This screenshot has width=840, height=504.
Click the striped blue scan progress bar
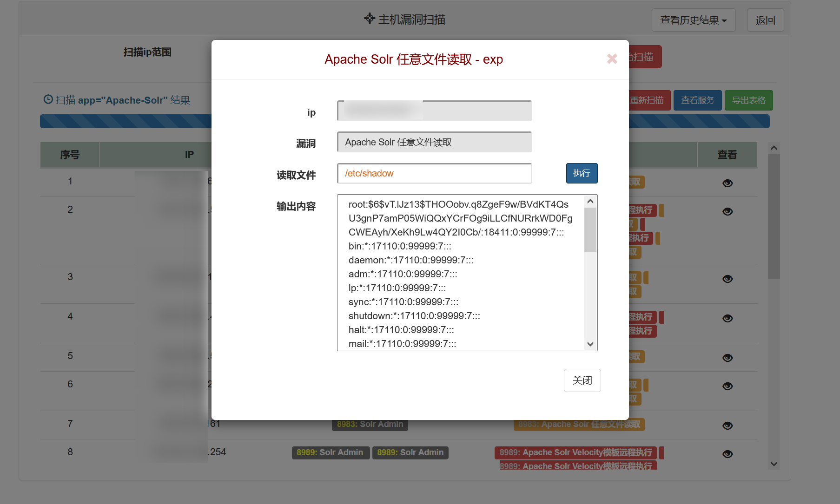click(x=126, y=121)
